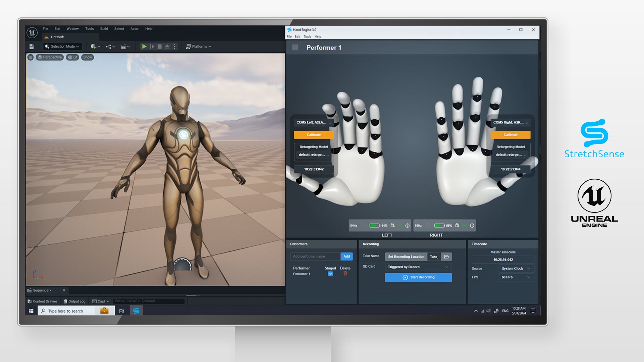Expand the Selection Mode dropdown

coord(62,47)
